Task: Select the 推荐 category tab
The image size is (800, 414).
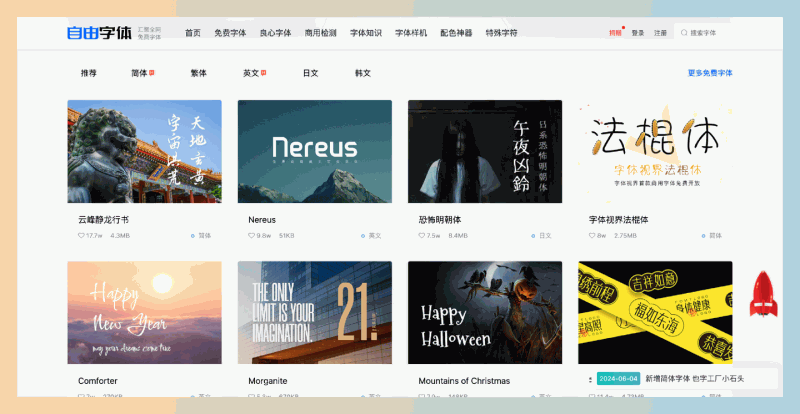Action: pos(88,73)
